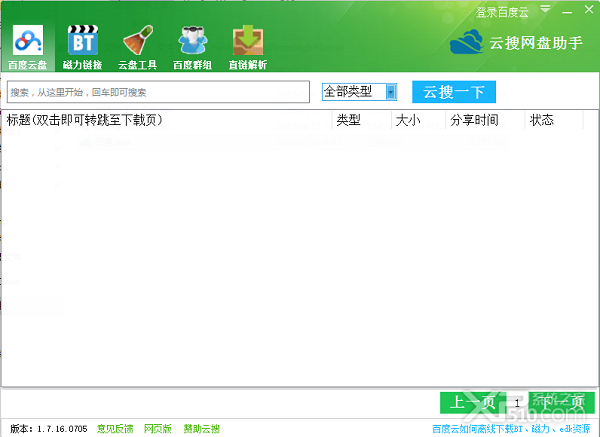Click the 云搜一下 search button
The height and width of the screenshot is (437, 600).
(x=454, y=92)
